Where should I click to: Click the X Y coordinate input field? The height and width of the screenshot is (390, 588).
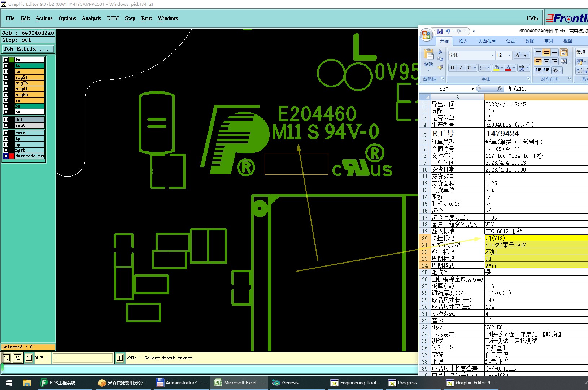click(83, 358)
